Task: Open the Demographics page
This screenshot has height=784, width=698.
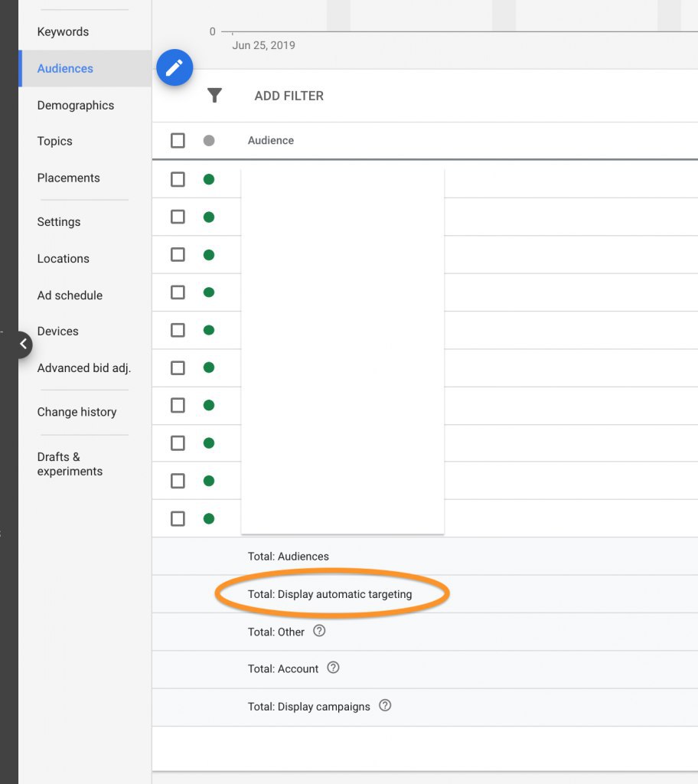Action: pos(76,106)
